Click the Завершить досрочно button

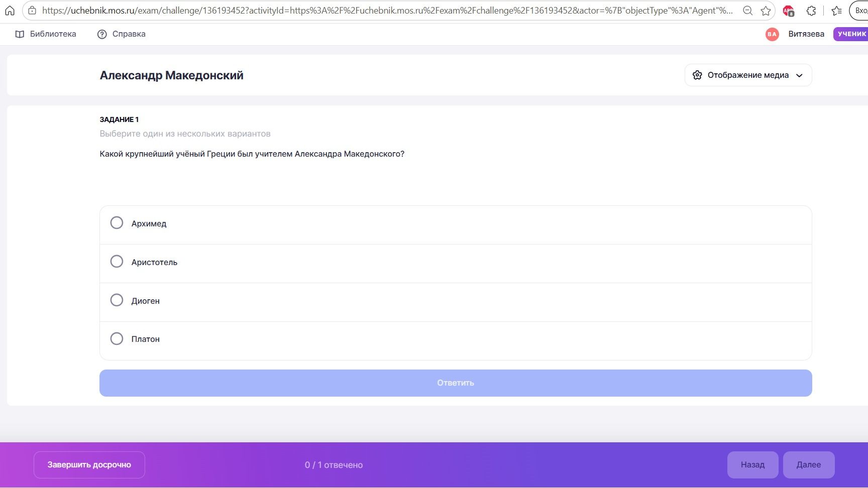tap(89, 465)
